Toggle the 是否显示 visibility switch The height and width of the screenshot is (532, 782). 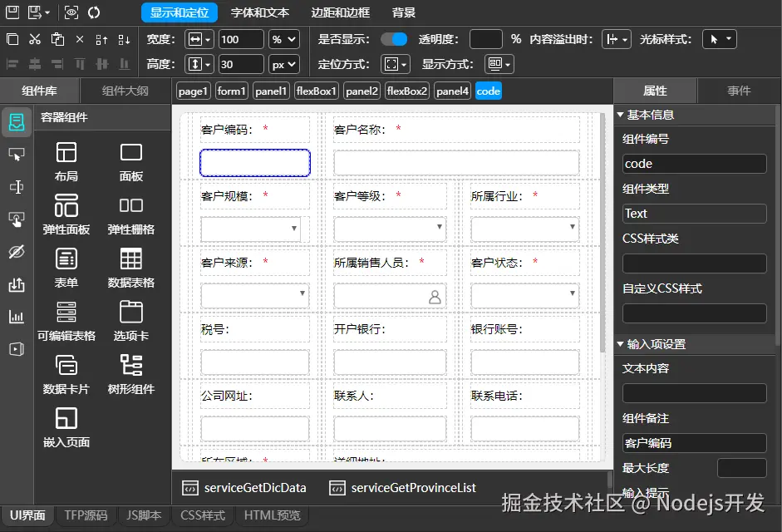coord(393,38)
